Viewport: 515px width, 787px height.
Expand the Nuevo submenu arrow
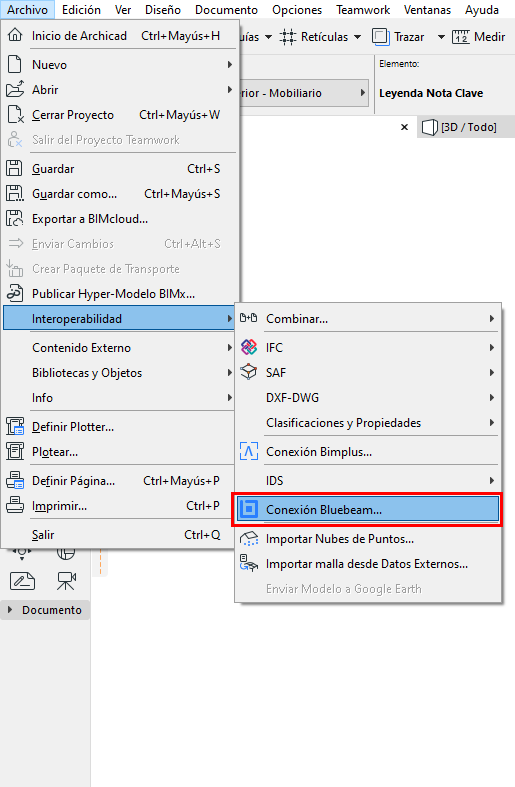(229, 64)
